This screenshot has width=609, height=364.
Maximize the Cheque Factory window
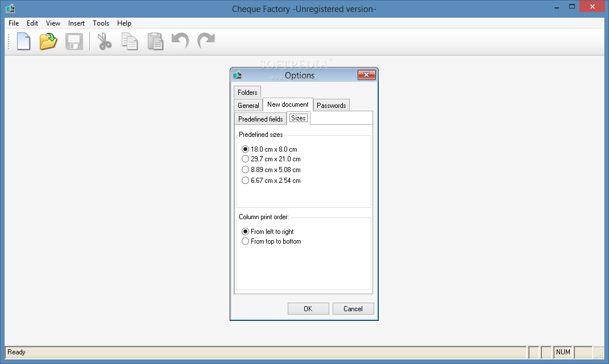[571, 7]
